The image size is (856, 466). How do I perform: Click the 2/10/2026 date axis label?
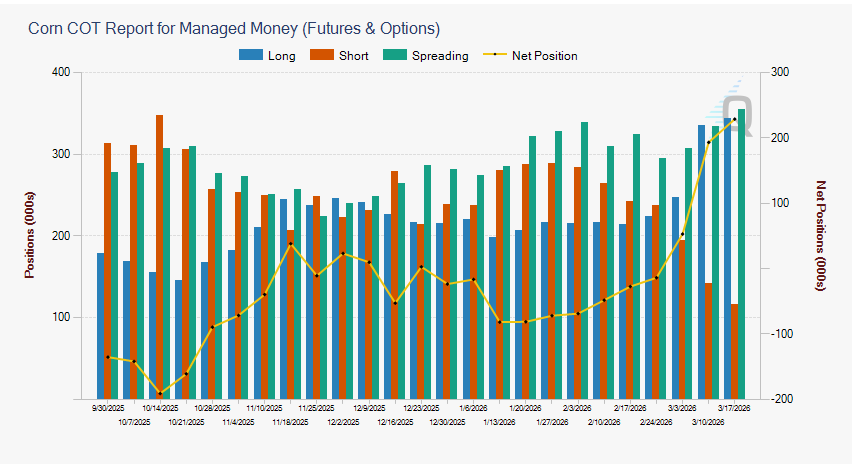tap(604, 422)
